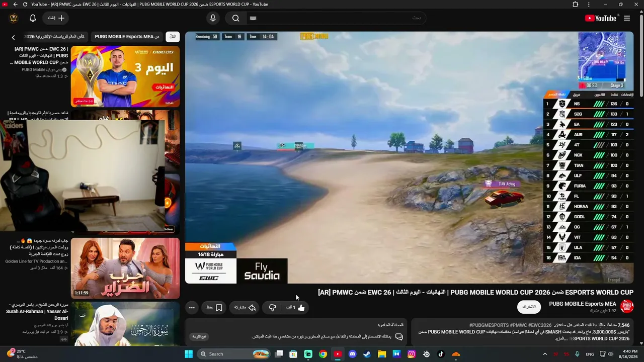Open the Windows Start menu

[189, 354]
